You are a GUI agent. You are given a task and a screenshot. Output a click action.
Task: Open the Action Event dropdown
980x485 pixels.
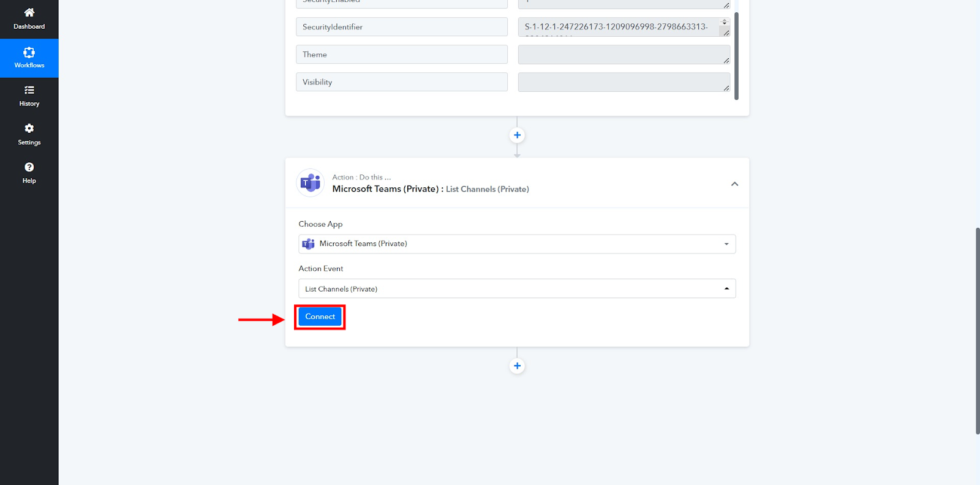pos(517,288)
